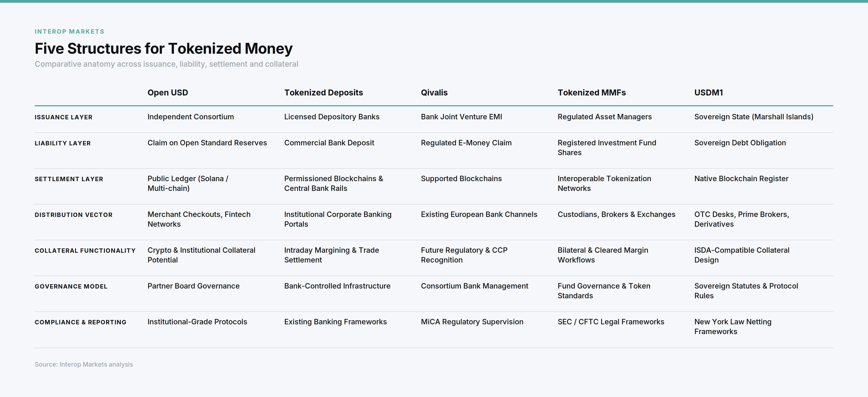Select the 'USDM1' column header
868x397 pixels.
point(709,92)
